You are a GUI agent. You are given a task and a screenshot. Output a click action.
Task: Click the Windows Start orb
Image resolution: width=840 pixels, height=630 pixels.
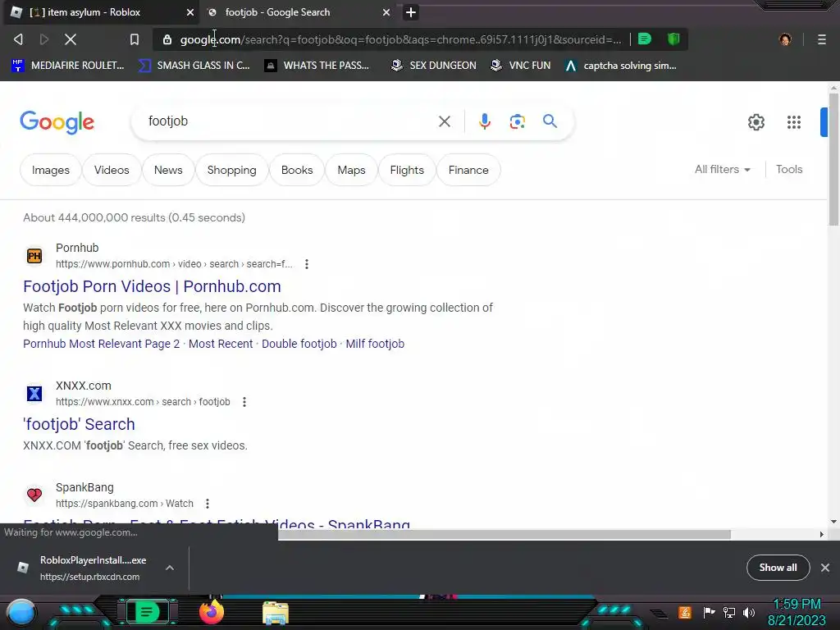tap(21, 612)
